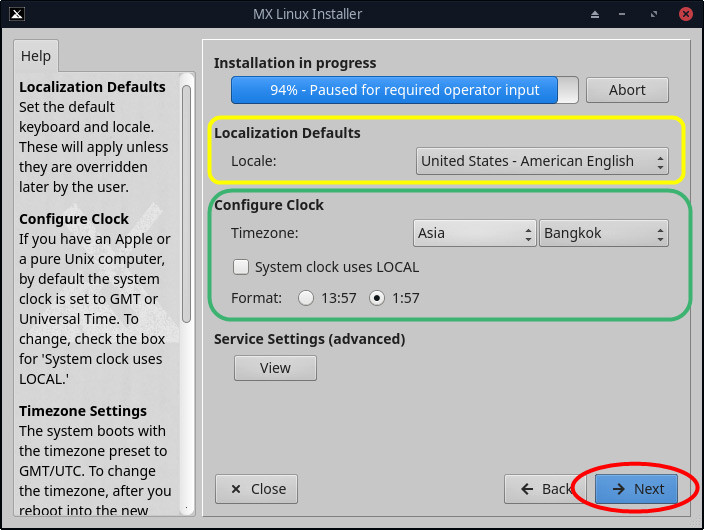Viewport: 704px width, 530px height.
Task: Open the Asia timezone region dropdown
Action: click(474, 233)
